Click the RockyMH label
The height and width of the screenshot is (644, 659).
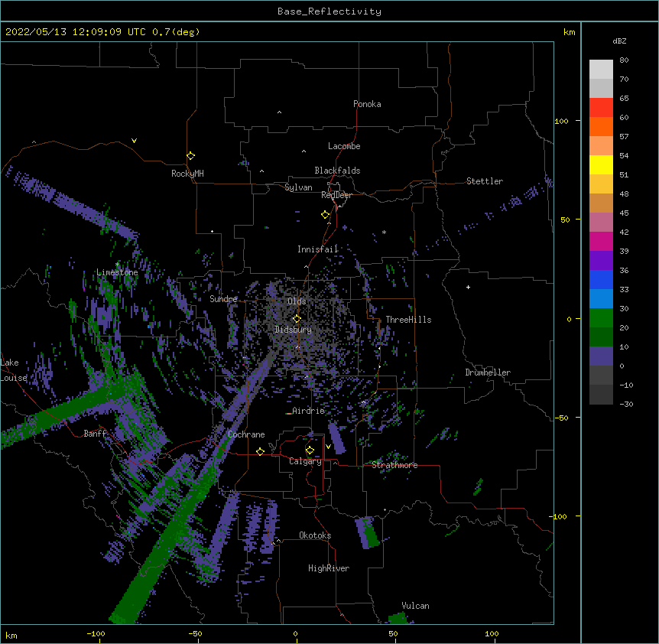[x=187, y=174]
